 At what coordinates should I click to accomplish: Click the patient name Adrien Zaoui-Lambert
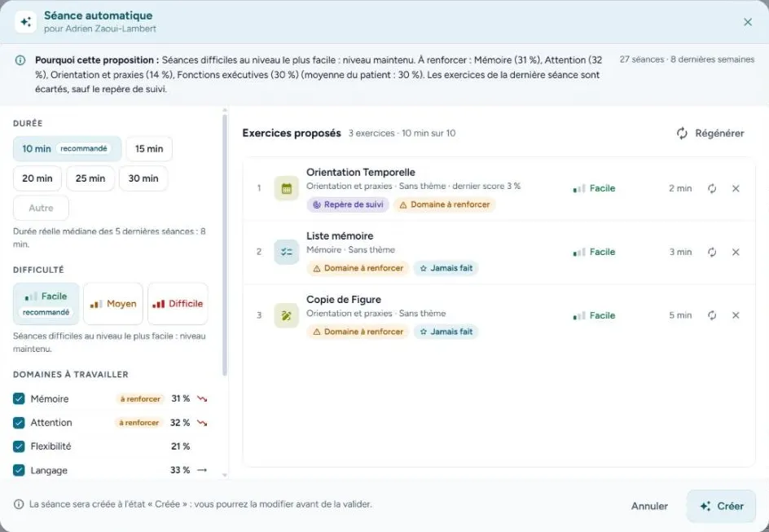pos(111,29)
